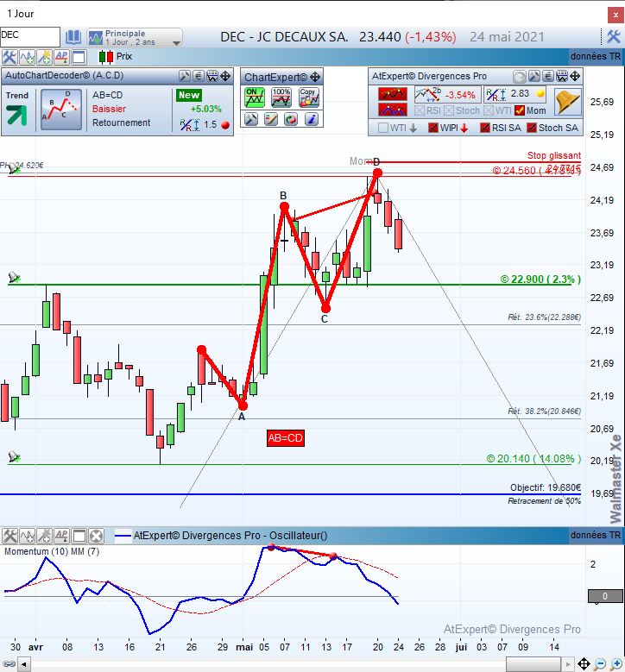625x672 pixels.
Task: Click the -3.54% 2b divergence button
Action: click(x=446, y=94)
